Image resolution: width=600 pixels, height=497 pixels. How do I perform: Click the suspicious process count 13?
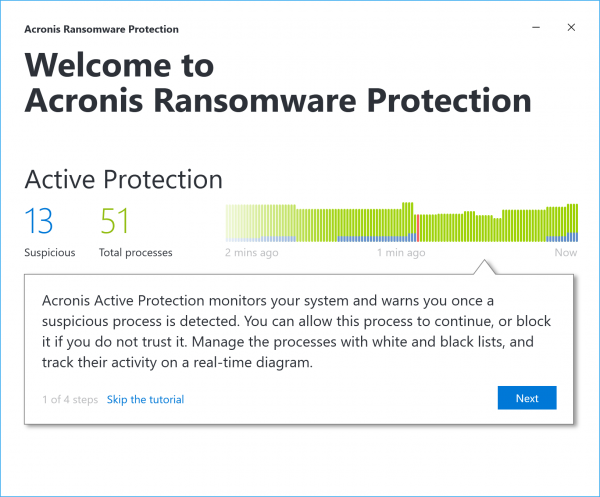(39, 221)
